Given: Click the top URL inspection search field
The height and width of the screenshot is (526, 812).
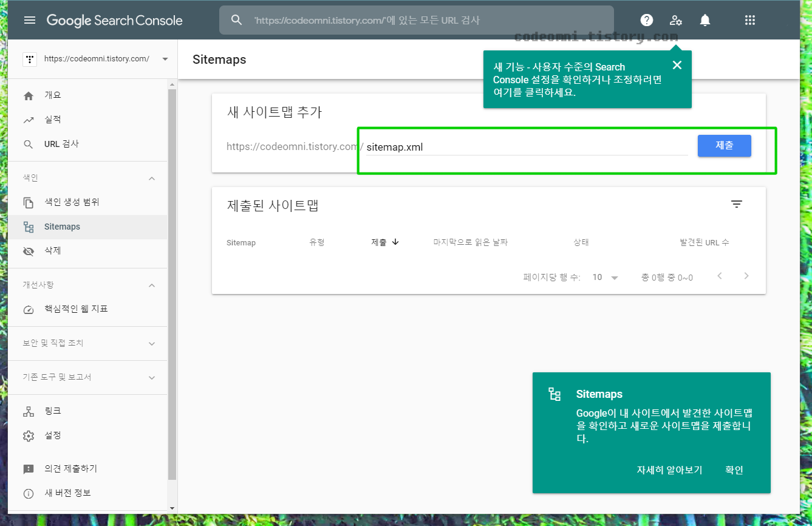Looking at the screenshot, I should pos(417,20).
